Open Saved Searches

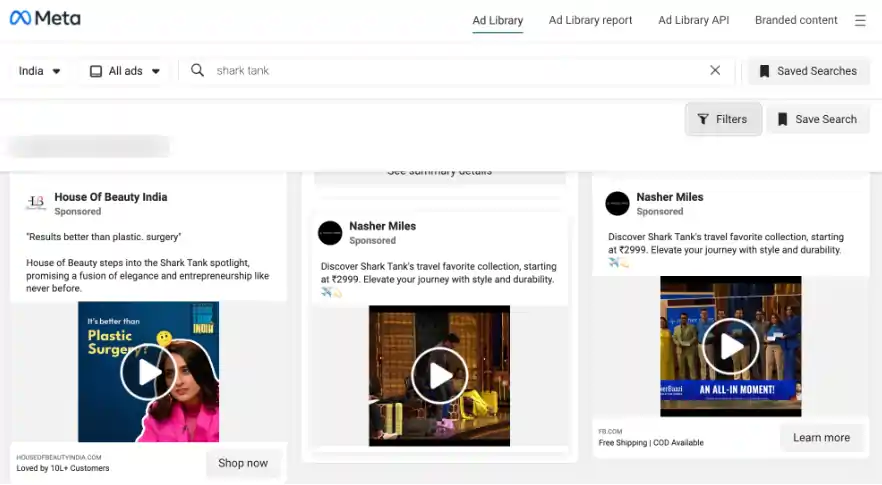click(808, 71)
